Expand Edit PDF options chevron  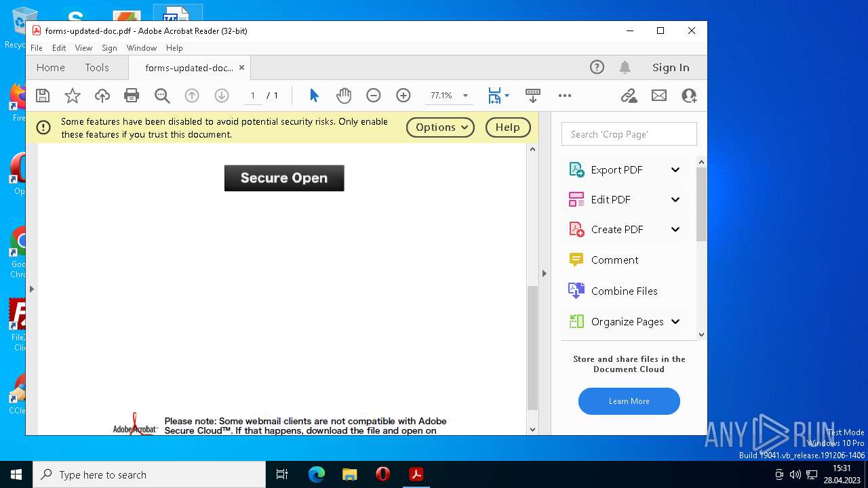675,199
